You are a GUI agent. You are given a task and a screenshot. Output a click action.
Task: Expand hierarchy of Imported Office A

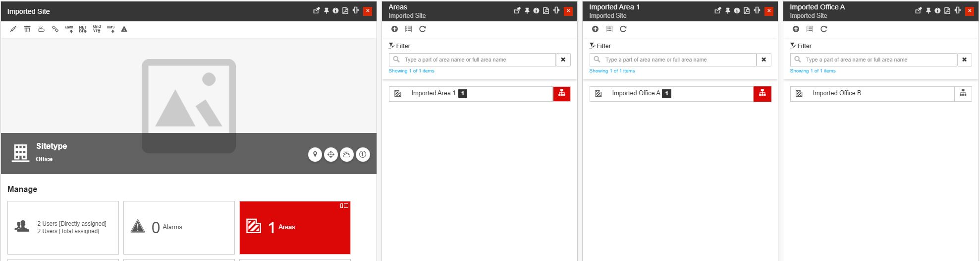[762, 94]
